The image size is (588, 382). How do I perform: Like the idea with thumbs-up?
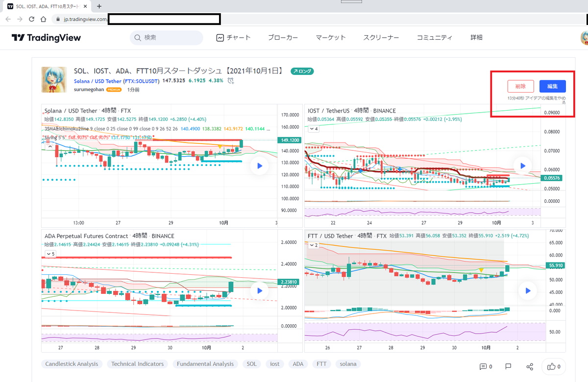(554, 366)
